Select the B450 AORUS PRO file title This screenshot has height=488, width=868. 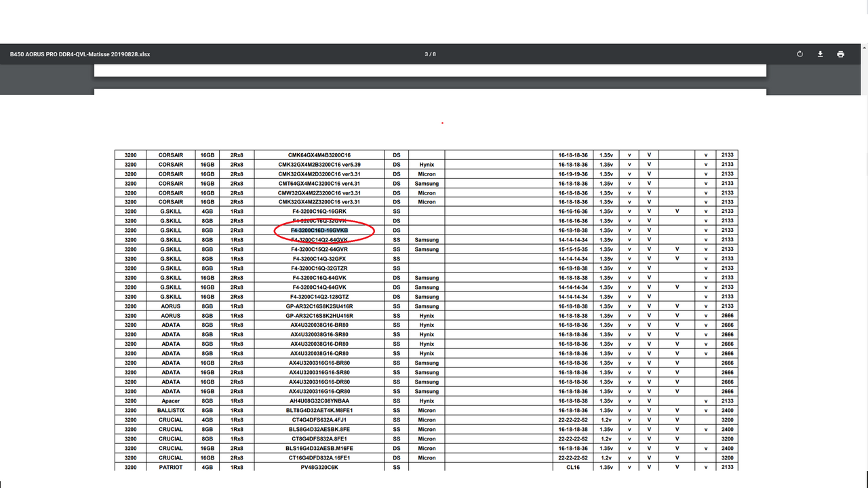coord(80,54)
